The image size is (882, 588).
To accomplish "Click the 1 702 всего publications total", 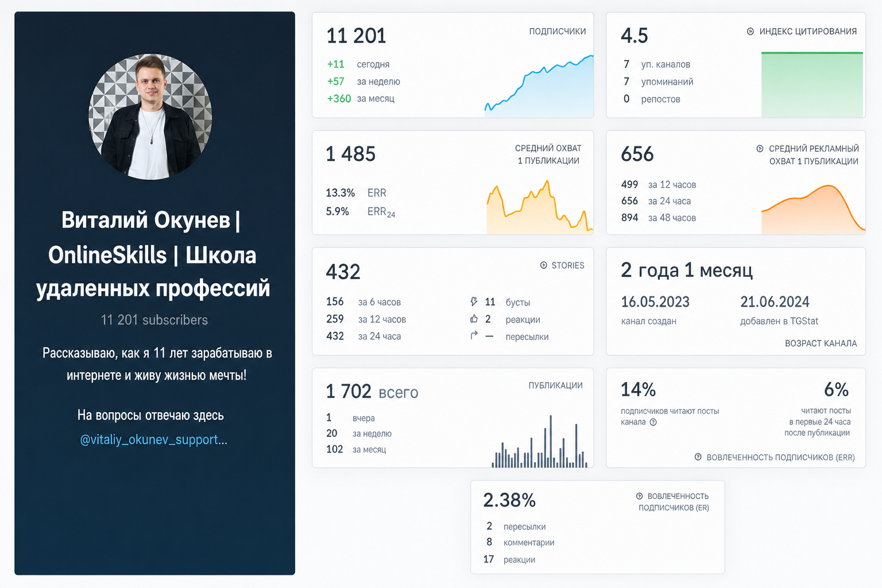I will pyautogui.click(x=372, y=392).
